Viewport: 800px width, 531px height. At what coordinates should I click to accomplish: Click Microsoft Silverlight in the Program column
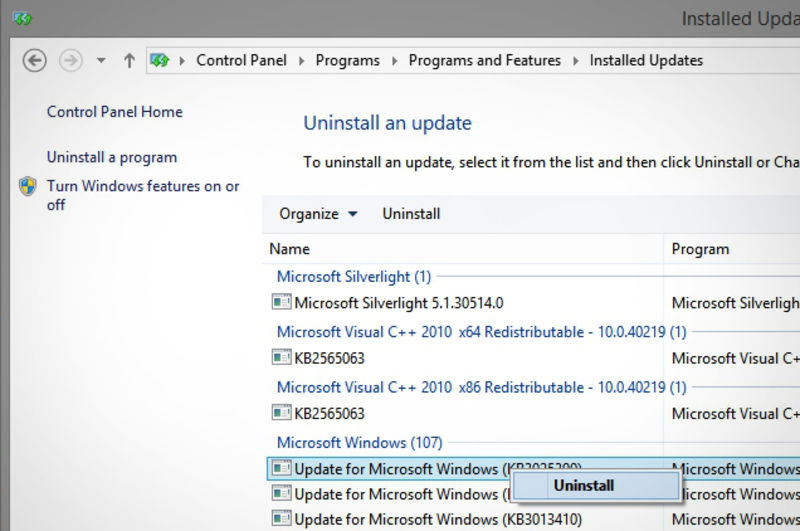click(735, 303)
